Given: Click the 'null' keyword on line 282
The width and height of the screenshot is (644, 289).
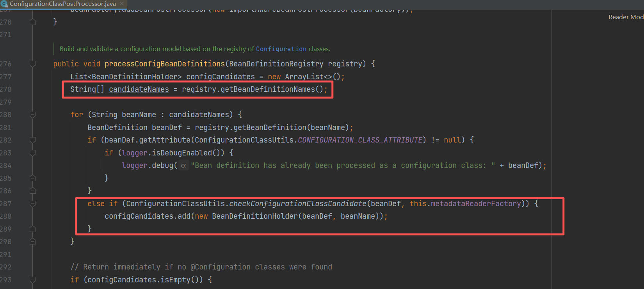Looking at the screenshot, I should [452, 140].
